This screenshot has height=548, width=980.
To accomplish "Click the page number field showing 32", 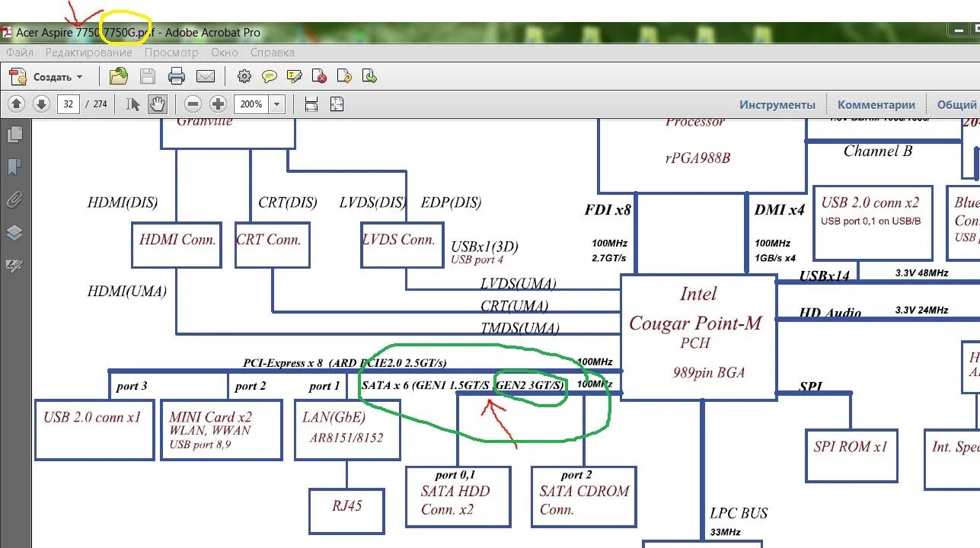I will pyautogui.click(x=69, y=104).
